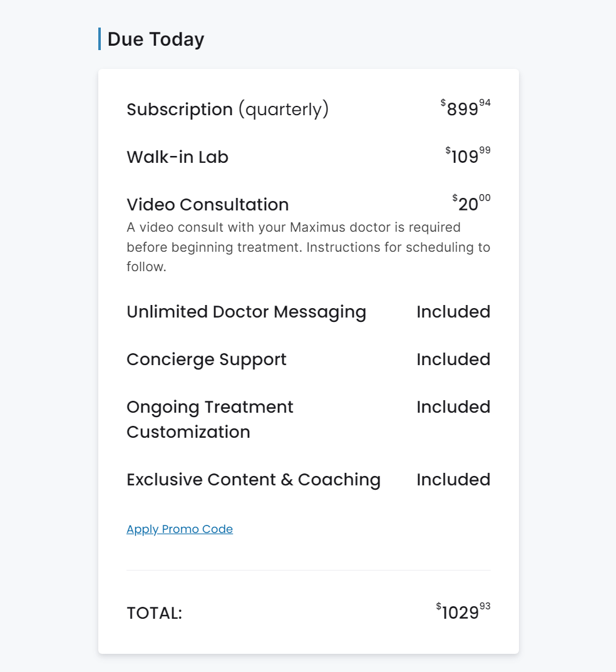Click the $899.94 subscription price
This screenshot has height=672, width=616.
tap(465, 108)
